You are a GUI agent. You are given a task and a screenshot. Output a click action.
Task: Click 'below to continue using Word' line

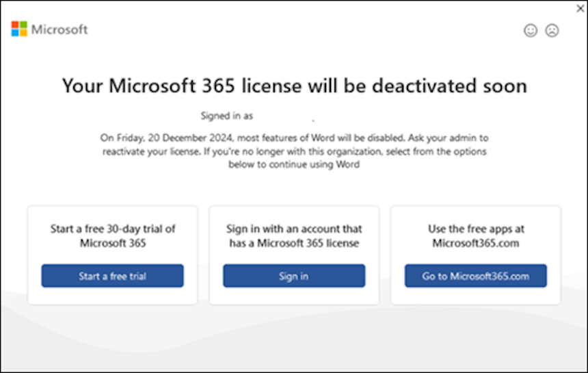(294, 164)
